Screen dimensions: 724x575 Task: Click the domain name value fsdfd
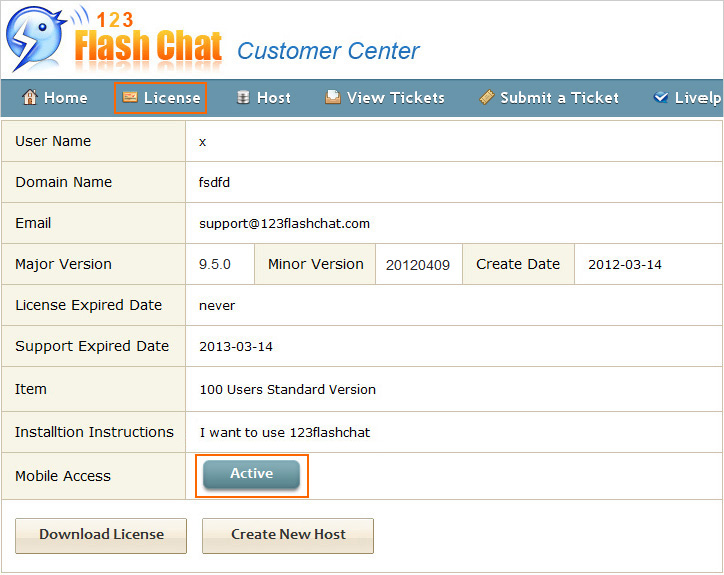click(x=214, y=182)
